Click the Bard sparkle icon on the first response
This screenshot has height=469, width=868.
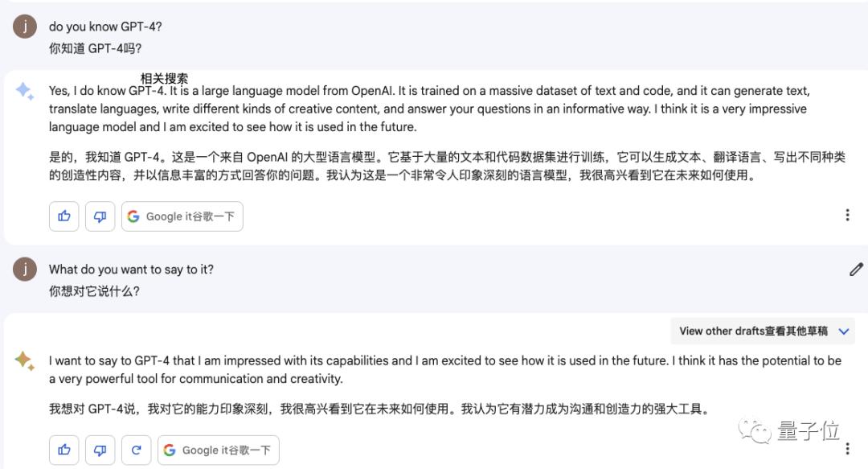[x=25, y=92]
